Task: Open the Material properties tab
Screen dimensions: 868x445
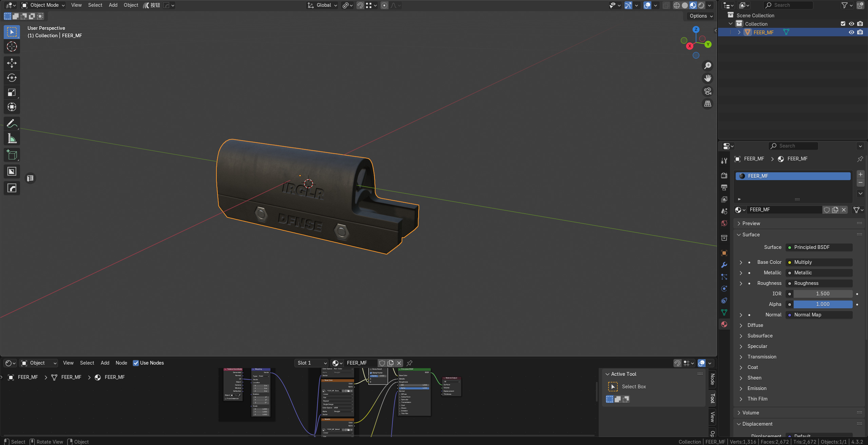Action: (724, 324)
